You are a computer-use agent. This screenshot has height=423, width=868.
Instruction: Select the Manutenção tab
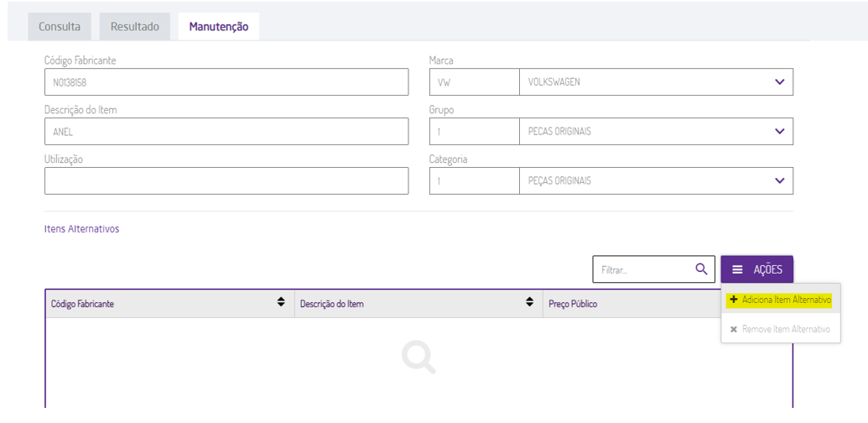[x=219, y=27]
